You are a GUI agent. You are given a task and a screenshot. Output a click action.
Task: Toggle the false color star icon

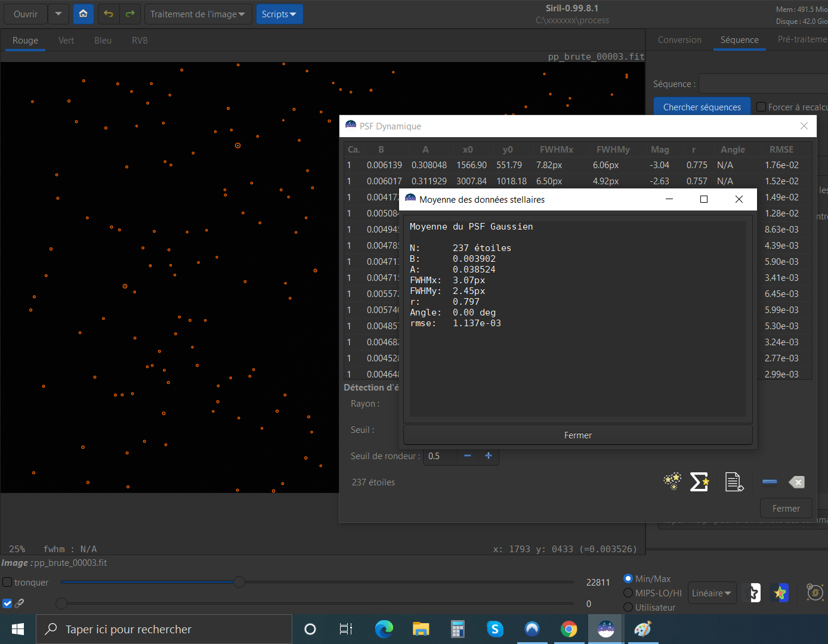[780, 593]
